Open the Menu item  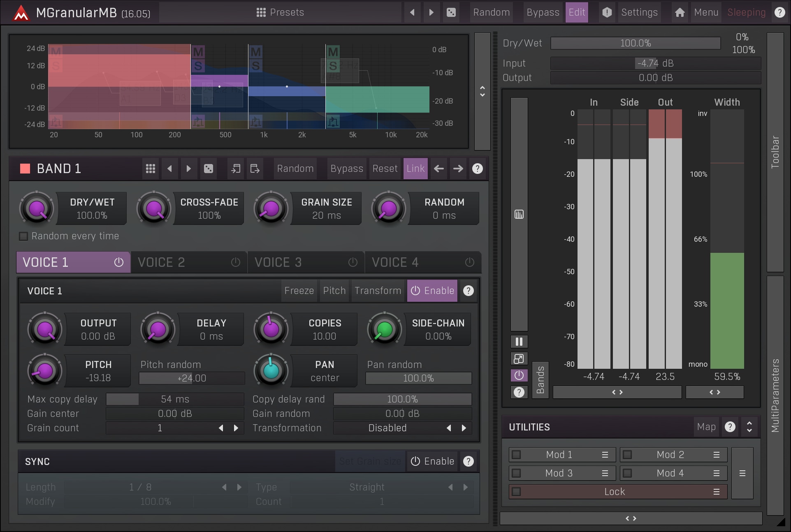[x=706, y=12]
